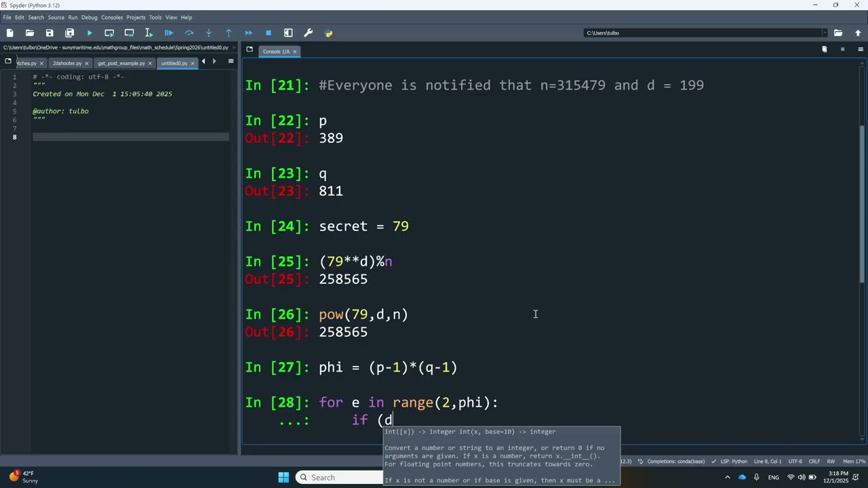The width and height of the screenshot is (868, 488).
Task: Open the Projects menu
Action: click(x=136, y=17)
